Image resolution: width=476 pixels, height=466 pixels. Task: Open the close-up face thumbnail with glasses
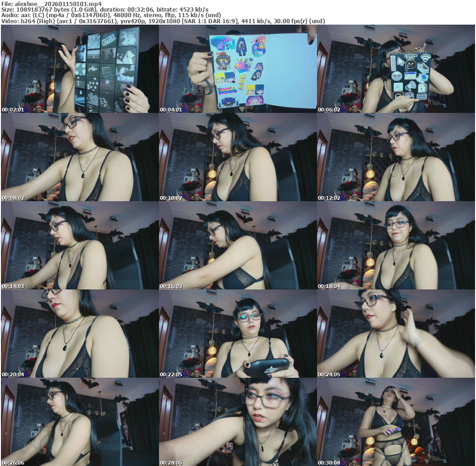click(x=238, y=422)
